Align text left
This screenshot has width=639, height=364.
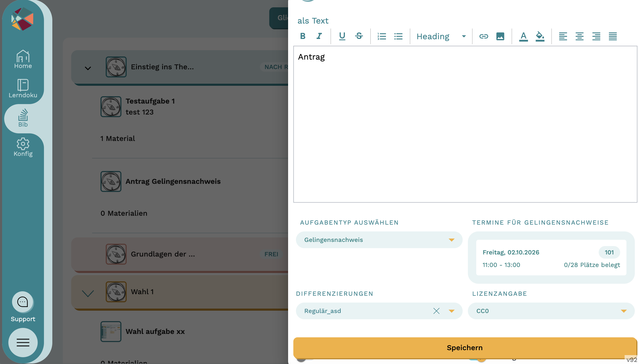pyautogui.click(x=563, y=36)
